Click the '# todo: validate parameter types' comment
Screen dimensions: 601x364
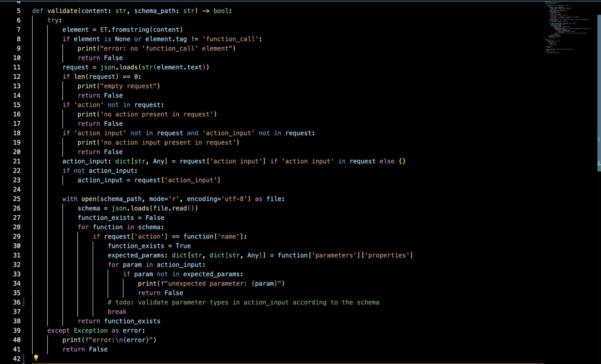[243, 302]
